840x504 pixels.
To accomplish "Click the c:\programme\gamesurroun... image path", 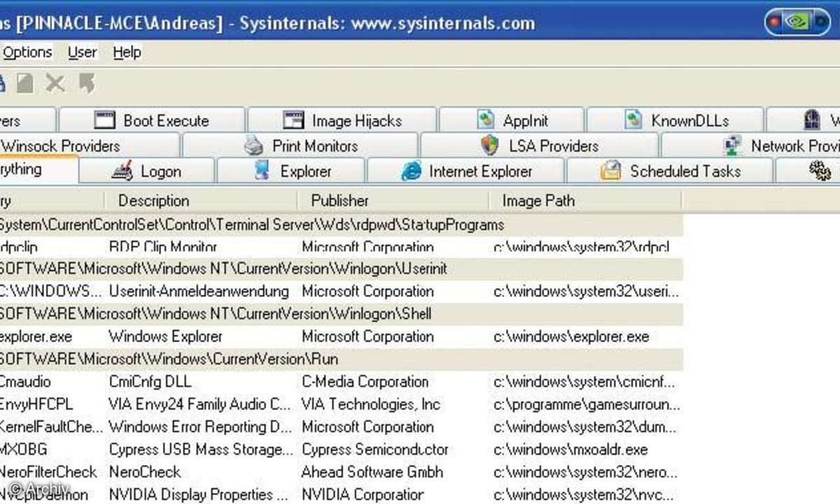I will tap(586, 405).
